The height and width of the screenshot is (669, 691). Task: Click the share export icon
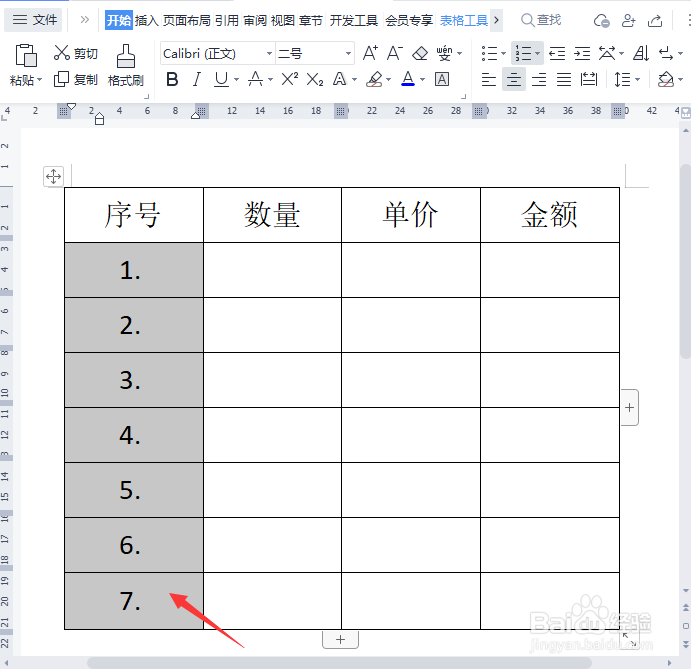tap(655, 20)
